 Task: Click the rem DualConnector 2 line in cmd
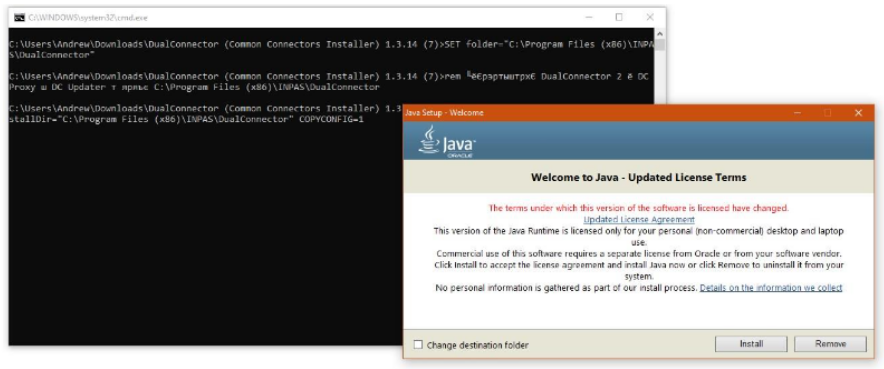tap(330, 82)
